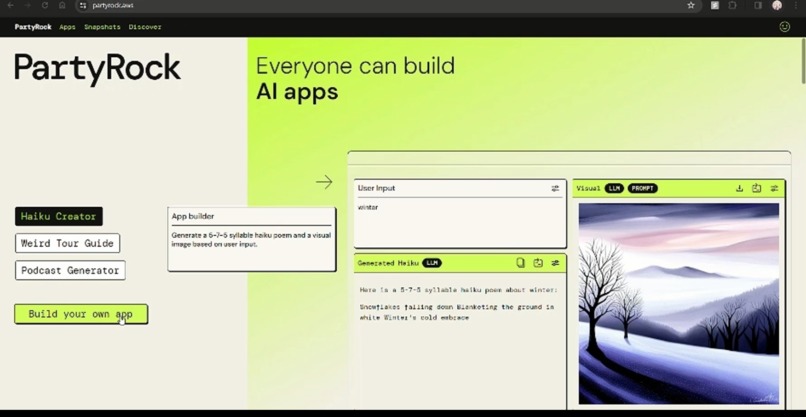Viewport: 806px width, 417px height.
Task: Click the 'Generated Haiku' widget title
Action: (x=388, y=263)
